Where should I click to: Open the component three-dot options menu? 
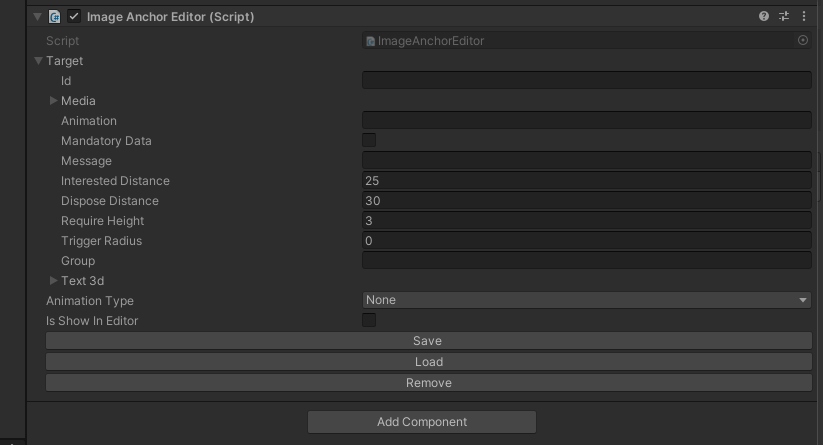(x=804, y=17)
